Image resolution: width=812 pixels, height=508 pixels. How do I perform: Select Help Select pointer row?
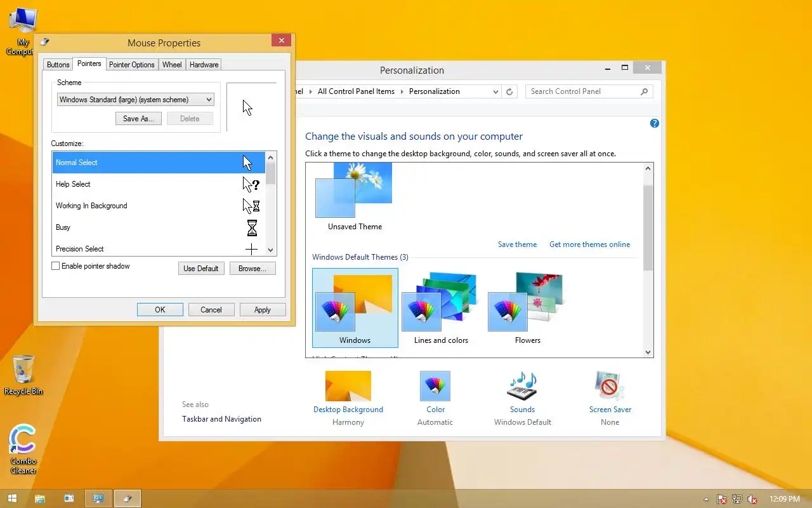click(x=159, y=184)
